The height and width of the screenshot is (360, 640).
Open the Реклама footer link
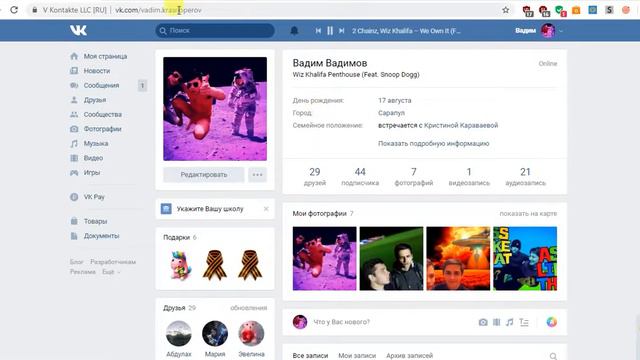[x=82, y=272]
